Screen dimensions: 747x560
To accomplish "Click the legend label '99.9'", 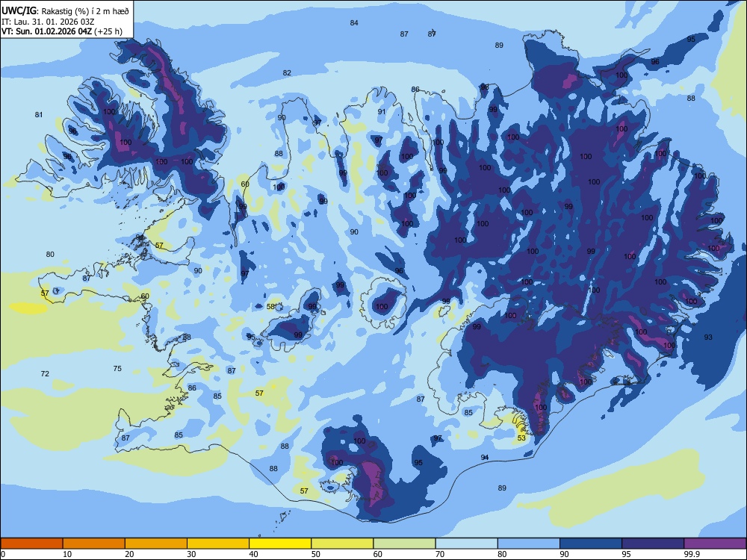I will pyautogui.click(x=691, y=554).
